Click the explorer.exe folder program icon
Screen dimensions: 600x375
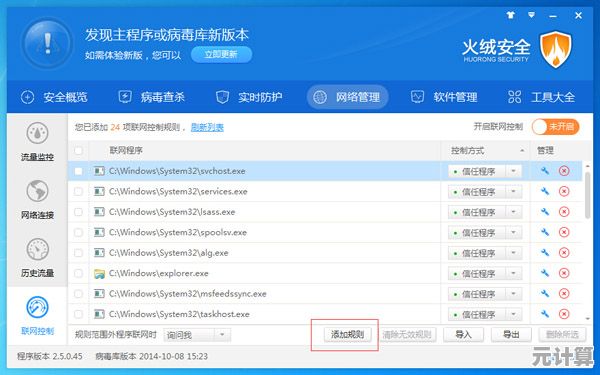tap(99, 274)
